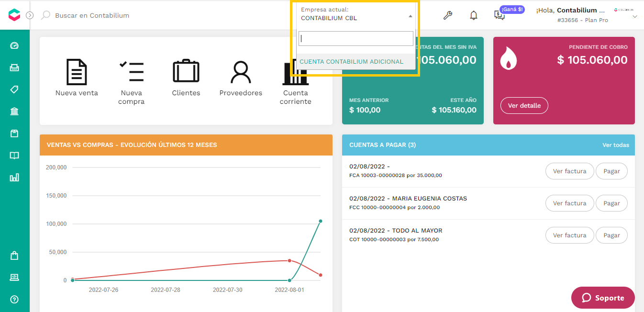Click the red data point on 2022-08-01

[289, 261]
